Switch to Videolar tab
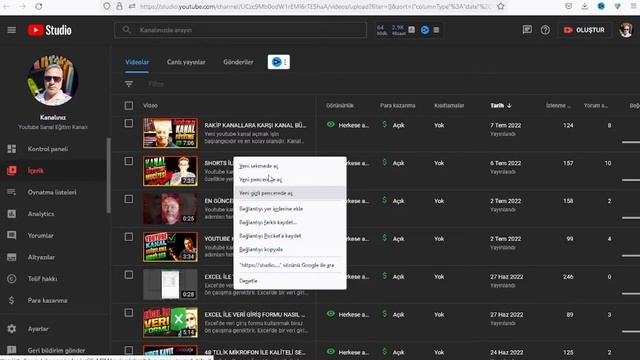The height and width of the screenshot is (360, 640). (x=137, y=62)
